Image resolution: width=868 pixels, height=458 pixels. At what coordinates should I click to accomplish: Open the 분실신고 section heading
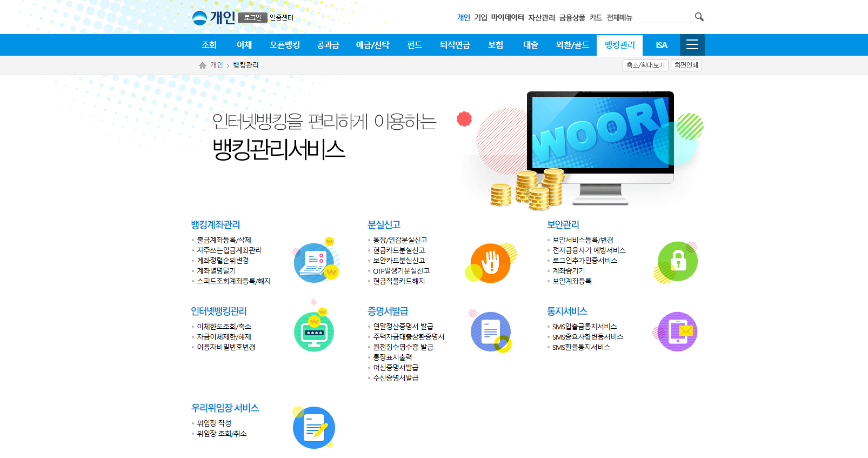(384, 225)
